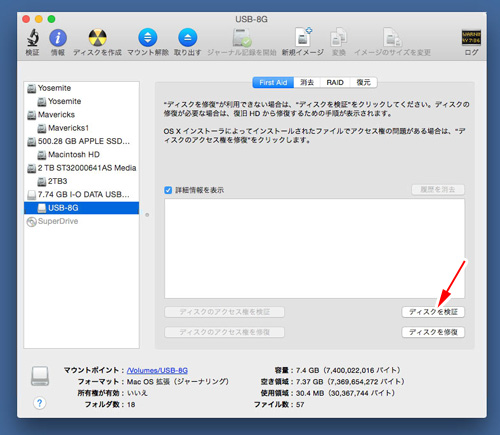Click the USB drive icon at bottom left
Screen dimensions: 500x435
[40, 376]
